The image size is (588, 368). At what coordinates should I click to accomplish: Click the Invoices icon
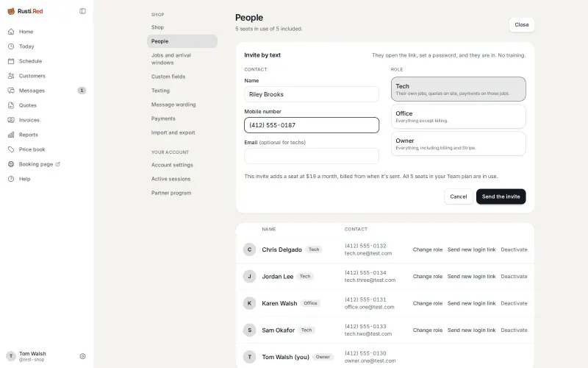[11, 120]
